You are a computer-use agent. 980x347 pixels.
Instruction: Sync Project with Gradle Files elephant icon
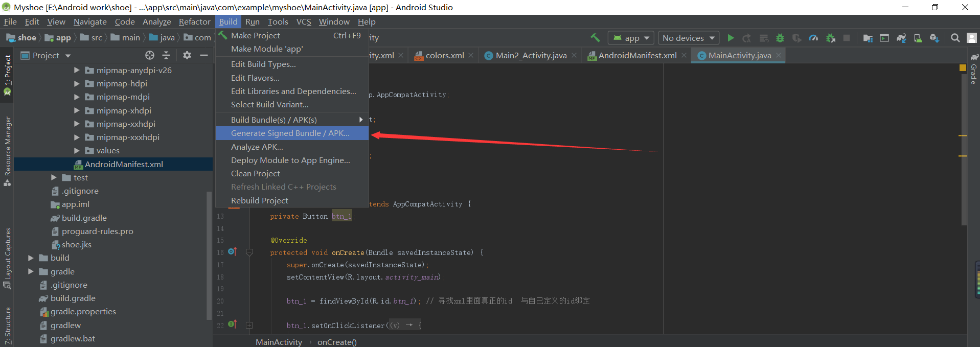[901, 38]
